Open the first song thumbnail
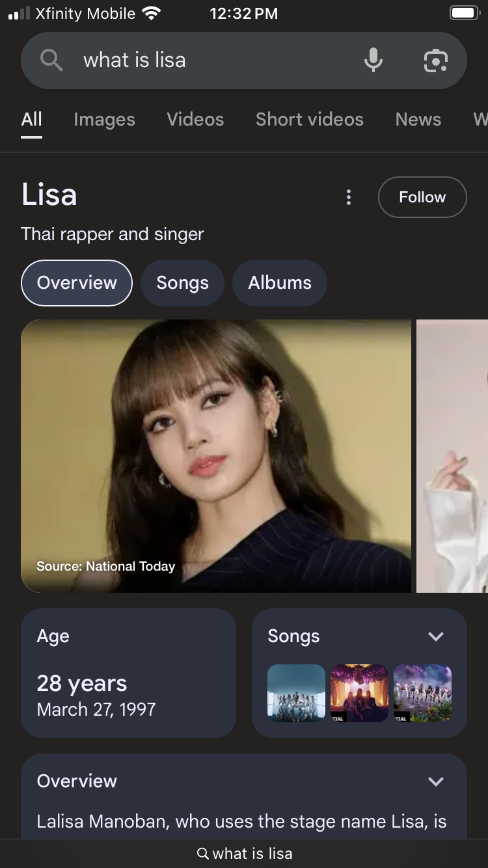The height and width of the screenshot is (868, 488). pyautogui.click(x=296, y=693)
